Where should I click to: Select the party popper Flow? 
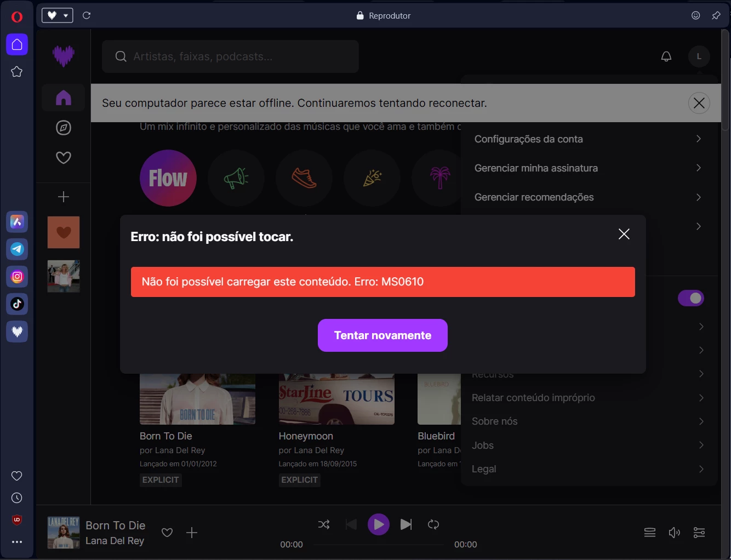click(x=372, y=178)
